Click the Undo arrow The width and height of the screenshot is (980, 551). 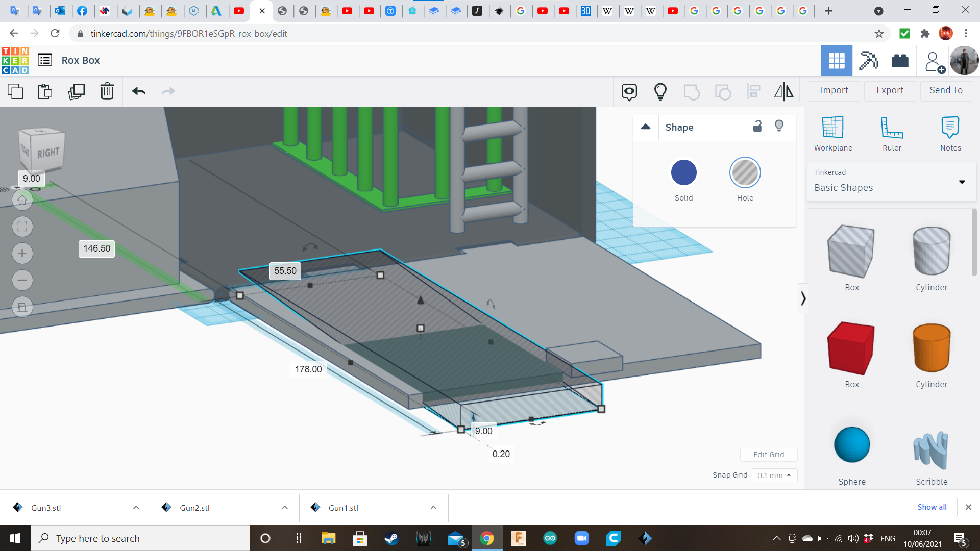pos(138,91)
